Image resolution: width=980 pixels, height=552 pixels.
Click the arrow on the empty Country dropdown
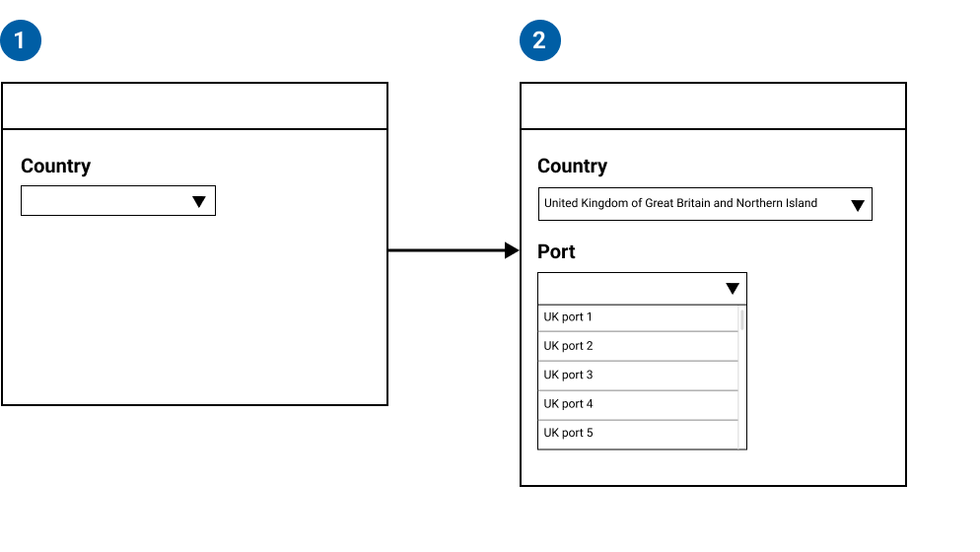[x=198, y=201]
